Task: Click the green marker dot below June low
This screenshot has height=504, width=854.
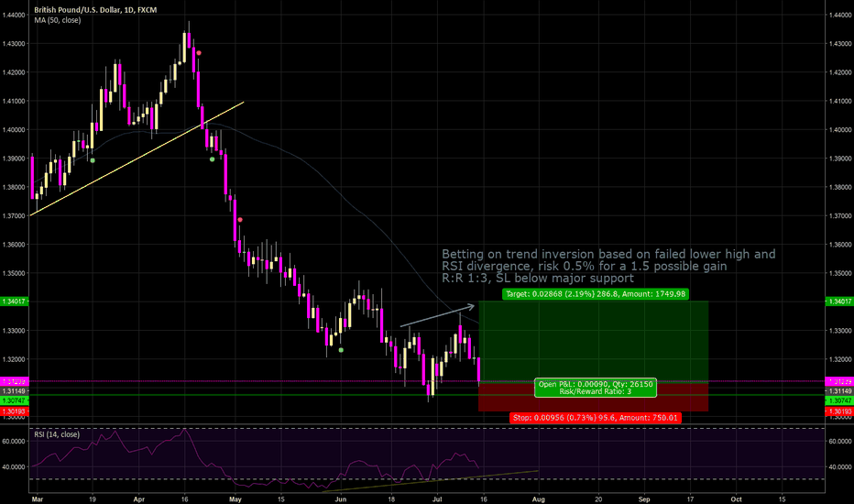Action: point(341,350)
